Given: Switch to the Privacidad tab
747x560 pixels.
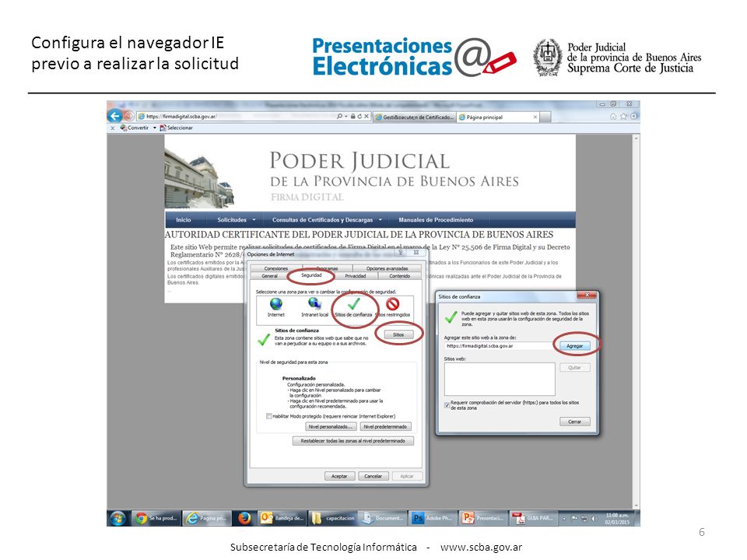Looking at the screenshot, I should [x=356, y=275].
